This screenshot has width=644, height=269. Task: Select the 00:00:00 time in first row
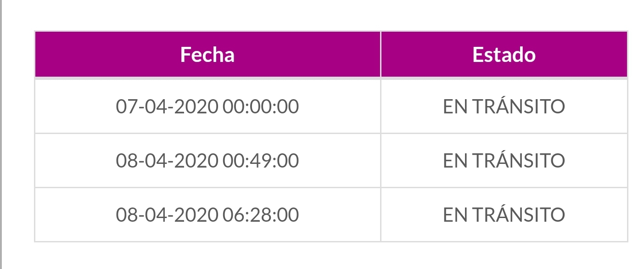(261, 106)
